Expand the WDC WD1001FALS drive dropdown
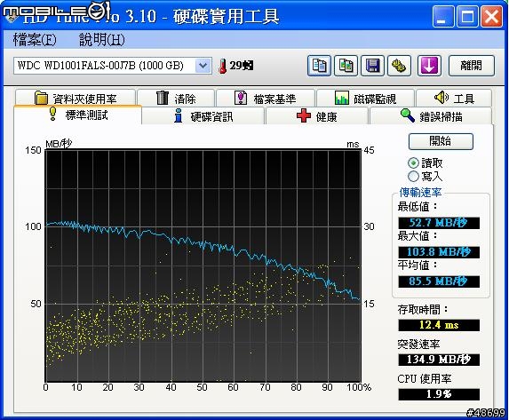The height and width of the screenshot is (420, 509). pos(203,66)
